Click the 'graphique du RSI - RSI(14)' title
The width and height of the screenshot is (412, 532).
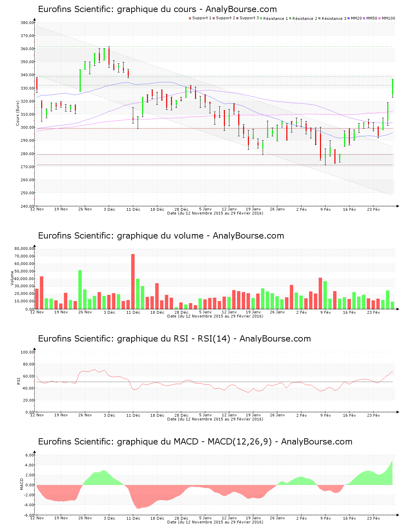(174, 339)
